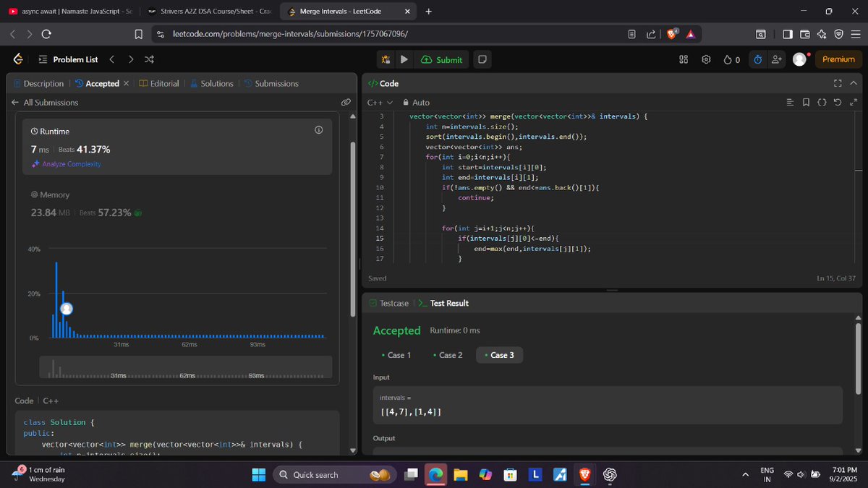Reset code with the undo arrow icon

[x=838, y=103]
